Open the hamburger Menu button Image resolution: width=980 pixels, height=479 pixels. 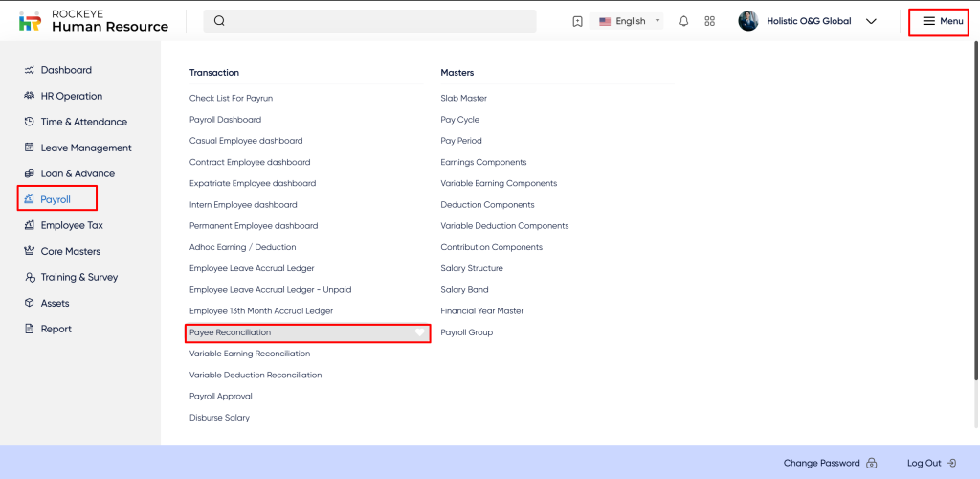point(943,21)
